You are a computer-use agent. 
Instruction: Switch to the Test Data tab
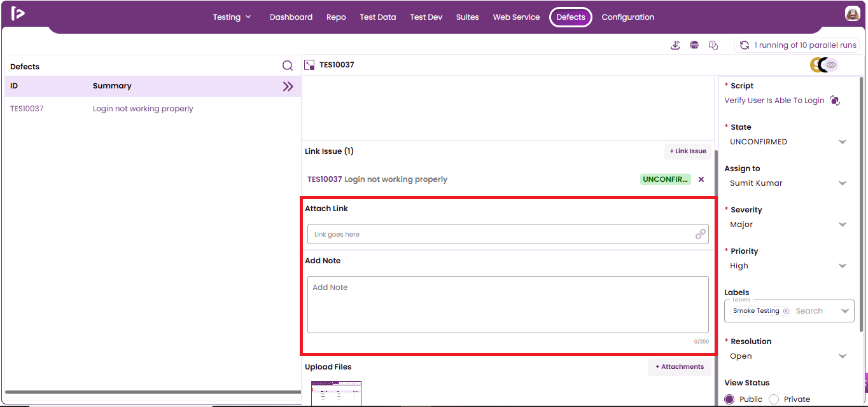(x=378, y=17)
